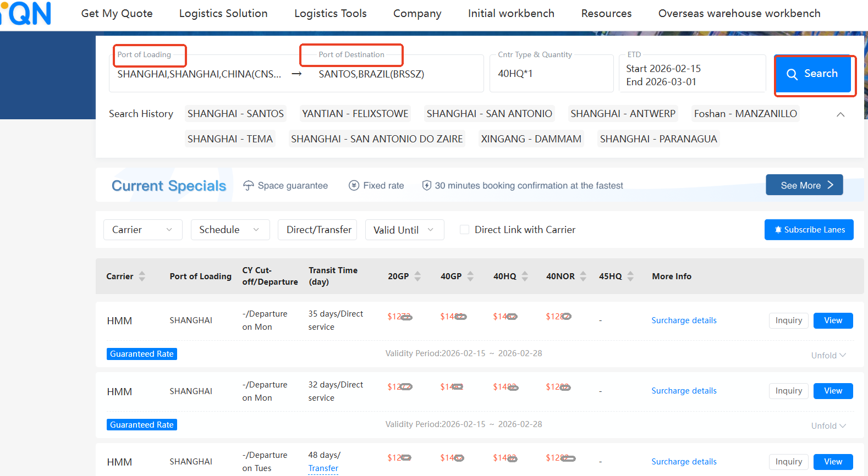
Task: Open the Overseas warehouse workbench menu
Action: point(739,14)
